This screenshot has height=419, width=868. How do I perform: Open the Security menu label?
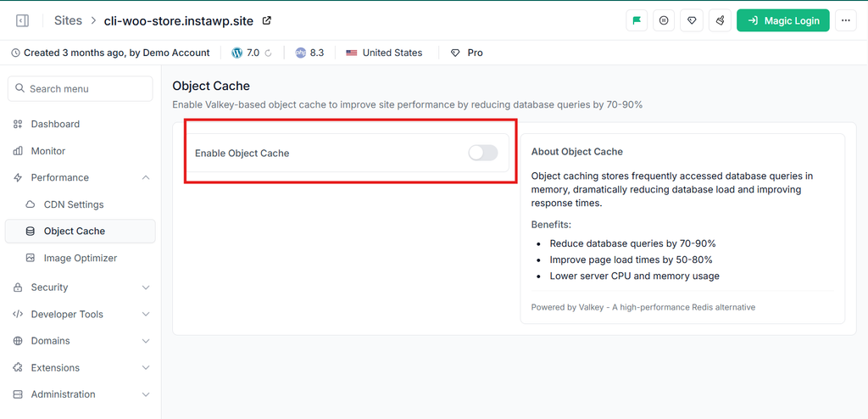[49, 287]
